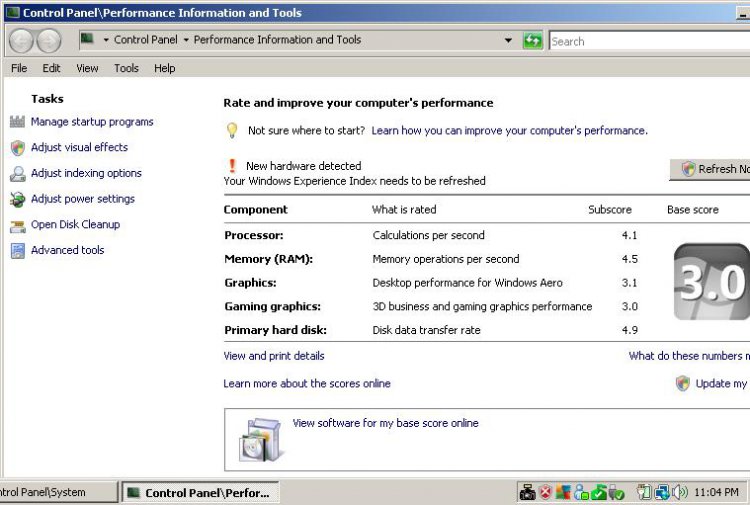750x505 pixels.
Task: Click the red exclamation warning icon
Action: (x=232, y=166)
